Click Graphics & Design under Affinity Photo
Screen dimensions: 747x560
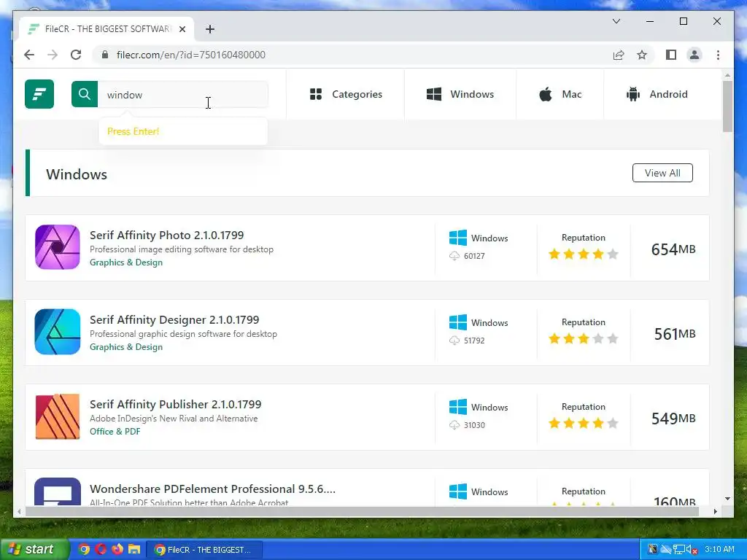coord(125,262)
